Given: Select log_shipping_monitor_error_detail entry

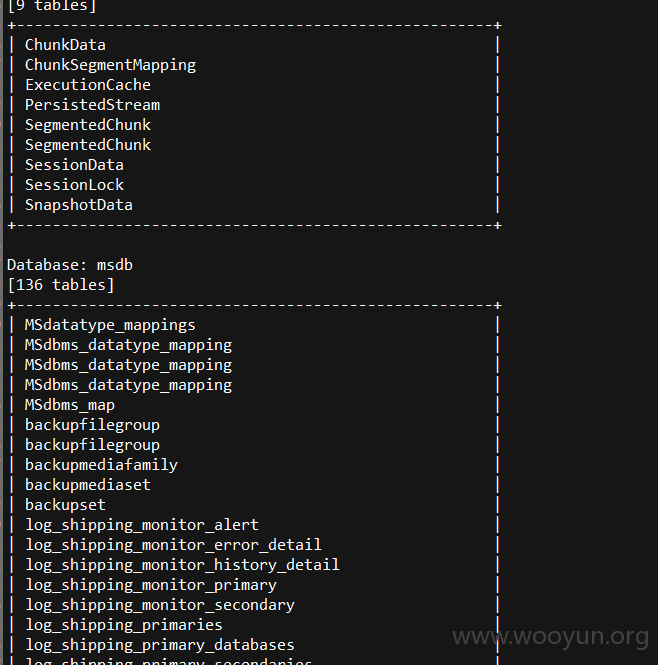Looking at the screenshot, I should (x=173, y=545).
